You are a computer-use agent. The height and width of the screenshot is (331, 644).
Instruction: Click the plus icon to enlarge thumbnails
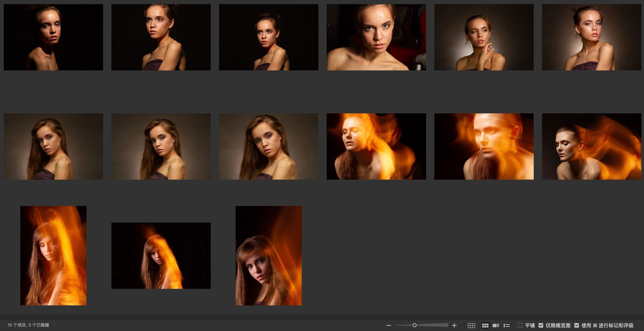pyautogui.click(x=454, y=325)
